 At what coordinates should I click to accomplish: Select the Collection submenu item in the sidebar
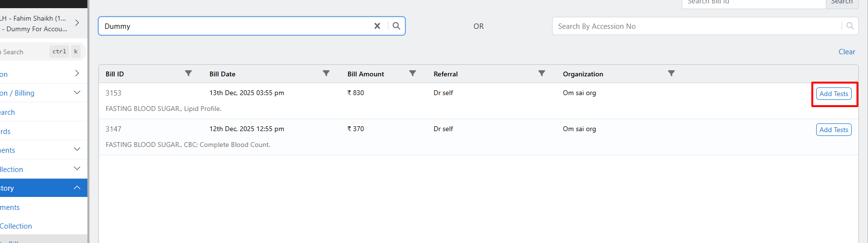[16, 226]
